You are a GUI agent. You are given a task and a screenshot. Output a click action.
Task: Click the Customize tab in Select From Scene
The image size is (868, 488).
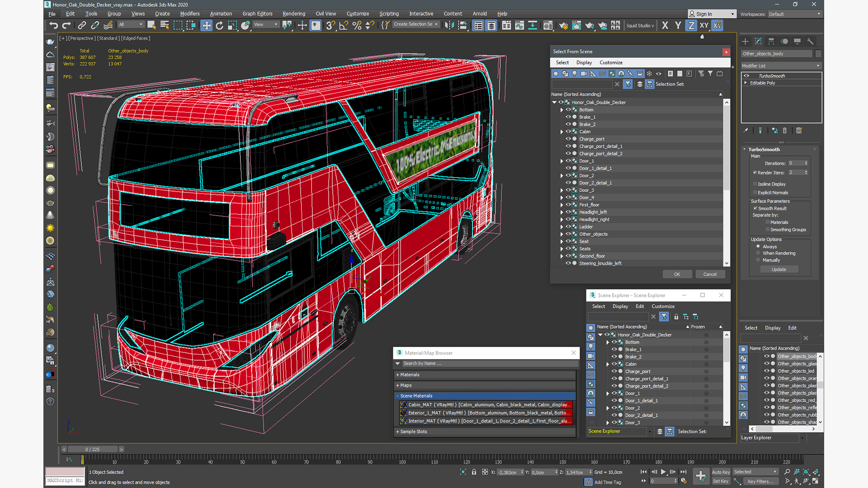pos(611,62)
